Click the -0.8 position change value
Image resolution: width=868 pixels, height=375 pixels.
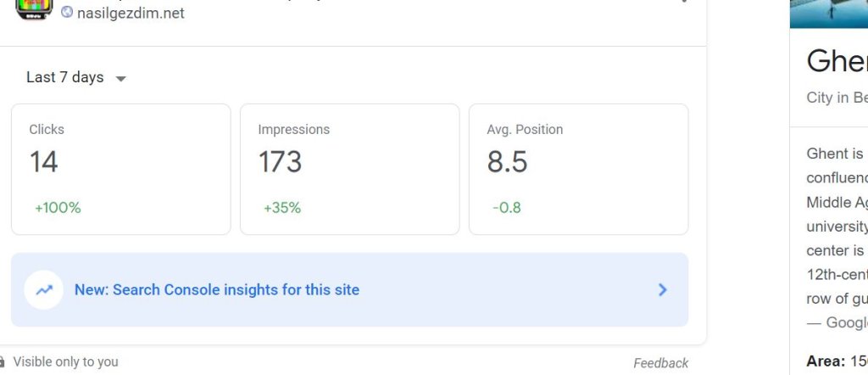point(507,208)
